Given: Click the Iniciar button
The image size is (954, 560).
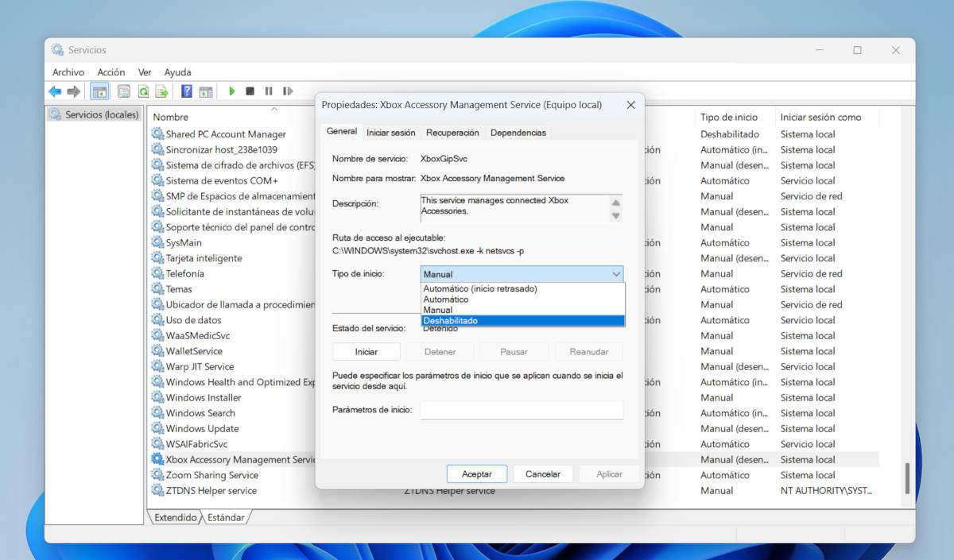Looking at the screenshot, I should 366,351.
